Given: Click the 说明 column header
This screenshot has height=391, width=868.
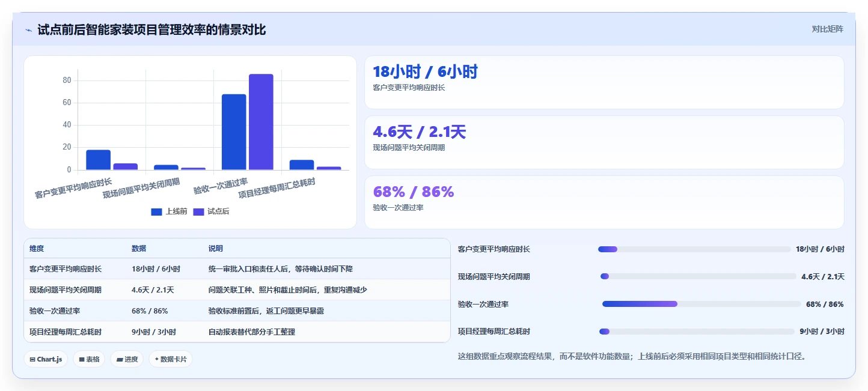Looking at the screenshot, I should 216,249.
